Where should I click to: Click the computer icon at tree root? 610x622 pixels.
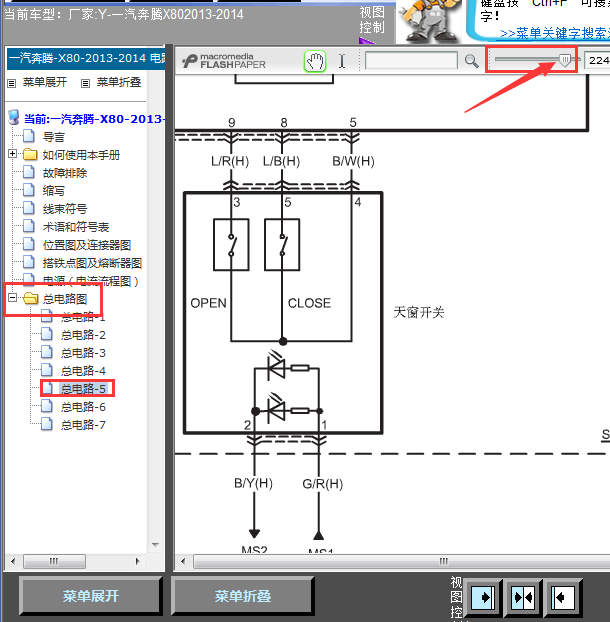click(14, 117)
